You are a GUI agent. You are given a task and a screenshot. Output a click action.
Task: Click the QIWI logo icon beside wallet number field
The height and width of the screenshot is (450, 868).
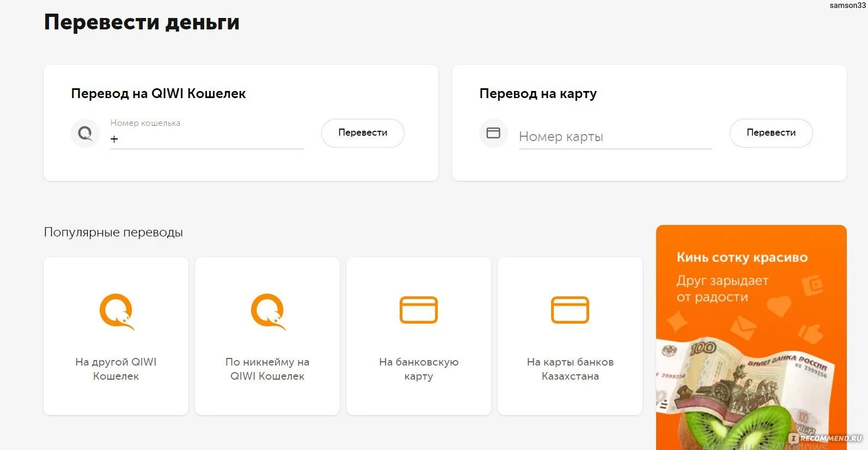click(85, 133)
